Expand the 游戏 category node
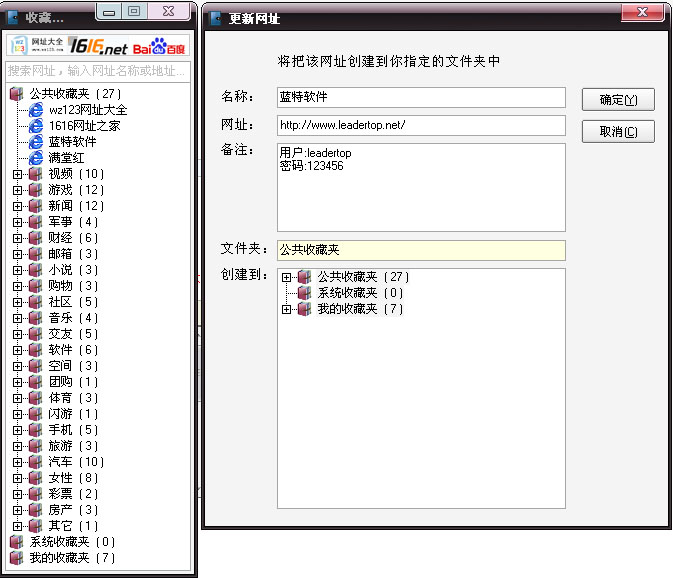This screenshot has height=579, width=673. (17, 190)
